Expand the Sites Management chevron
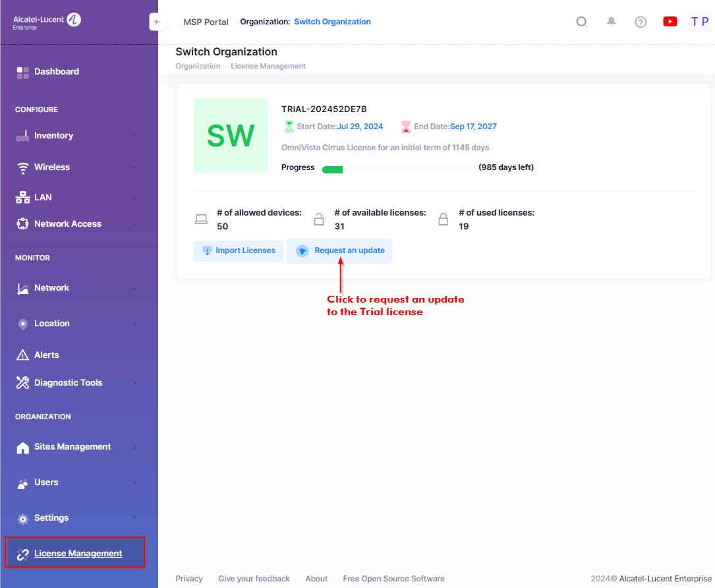 point(134,447)
